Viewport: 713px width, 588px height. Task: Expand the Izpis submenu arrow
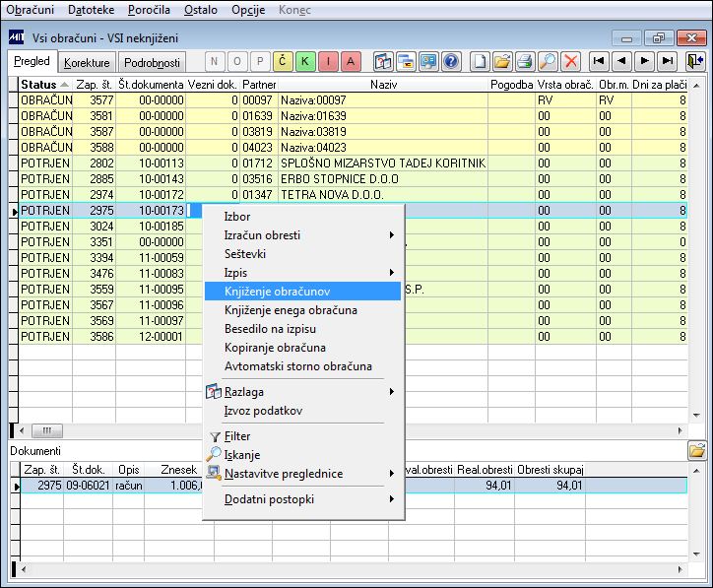[x=392, y=273]
